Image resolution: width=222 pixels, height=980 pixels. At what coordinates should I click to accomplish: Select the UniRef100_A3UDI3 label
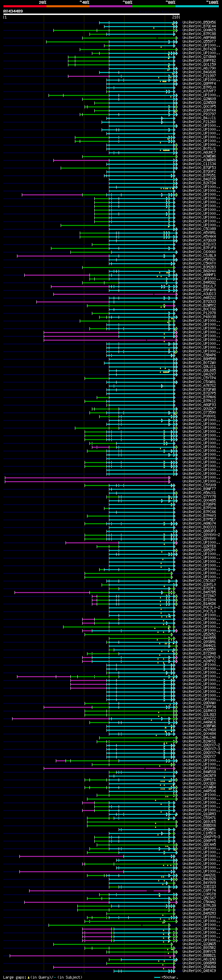point(199,294)
